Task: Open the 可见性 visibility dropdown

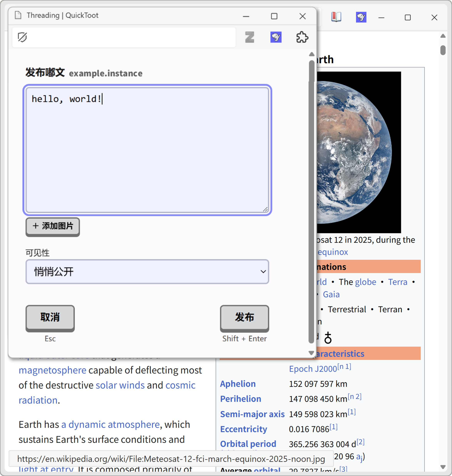Action: coord(147,272)
